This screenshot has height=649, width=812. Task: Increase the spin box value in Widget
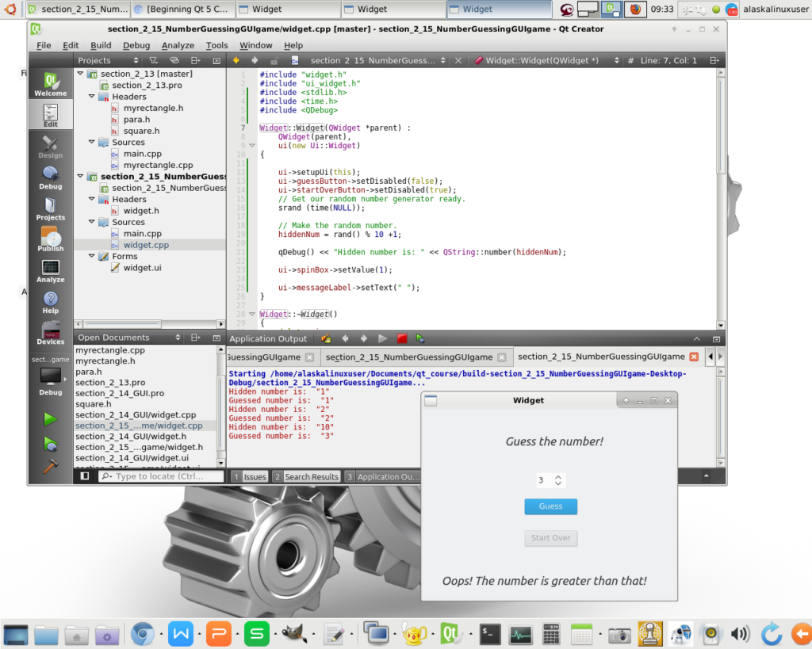coord(558,476)
